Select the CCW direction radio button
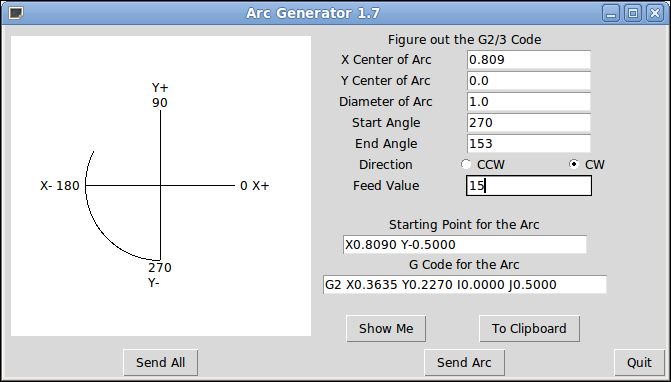 click(x=466, y=164)
